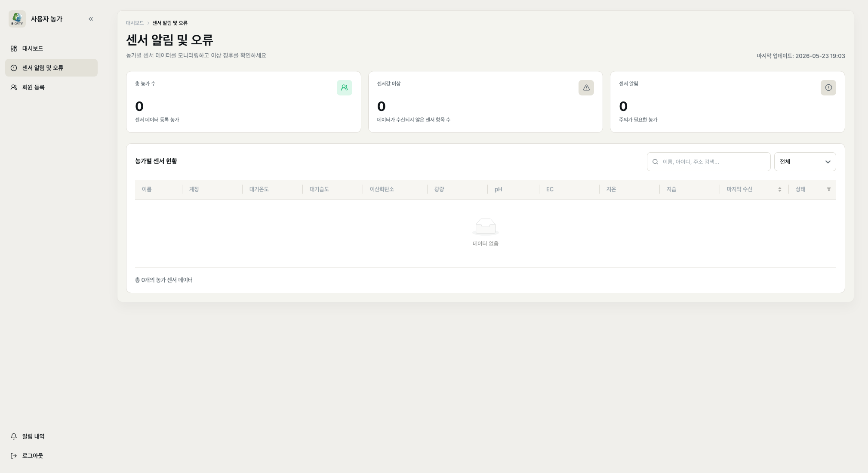Image resolution: width=868 pixels, height=473 pixels.
Task: Click the alert circle icon on the 센서 알림 card
Action: (x=828, y=88)
